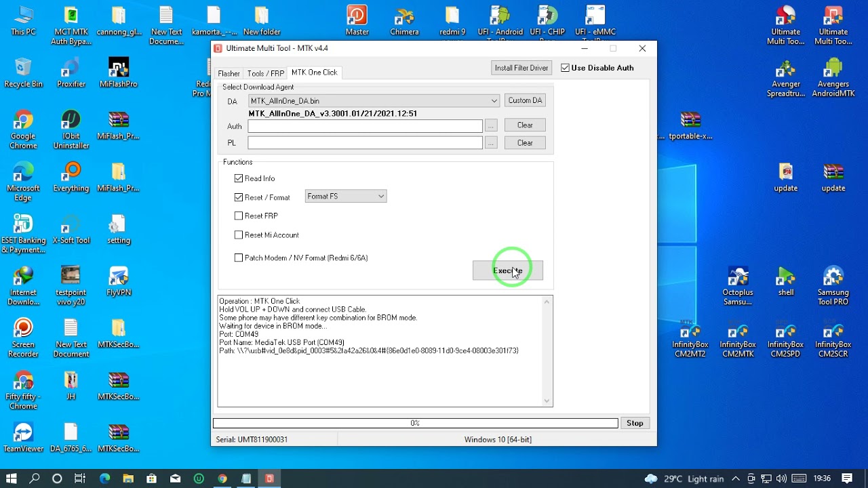
Task: Open Microsoft Edge from the taskbar
Action: click(104, 479)
